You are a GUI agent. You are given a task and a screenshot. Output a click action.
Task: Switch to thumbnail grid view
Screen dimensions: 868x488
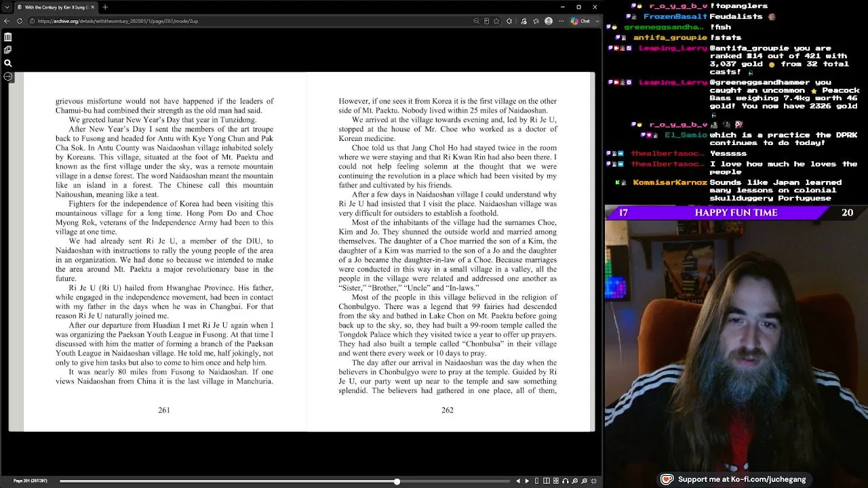click(x=556, y=481)
